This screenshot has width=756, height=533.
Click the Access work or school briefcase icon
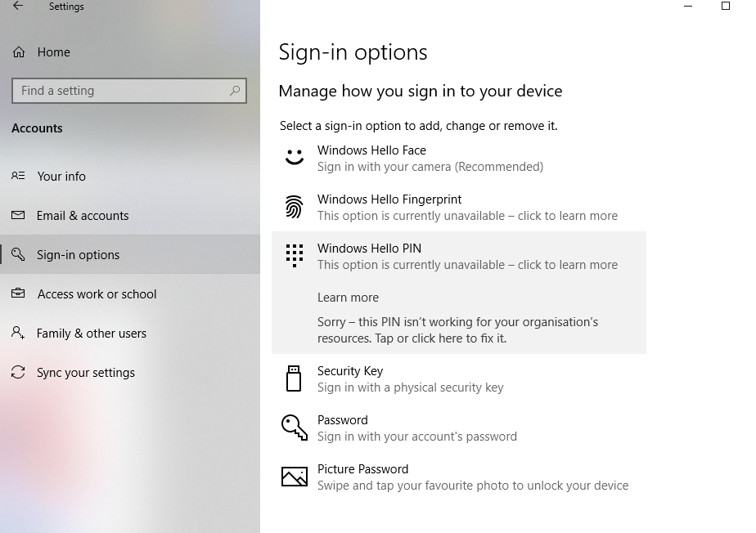click(18, 293)
